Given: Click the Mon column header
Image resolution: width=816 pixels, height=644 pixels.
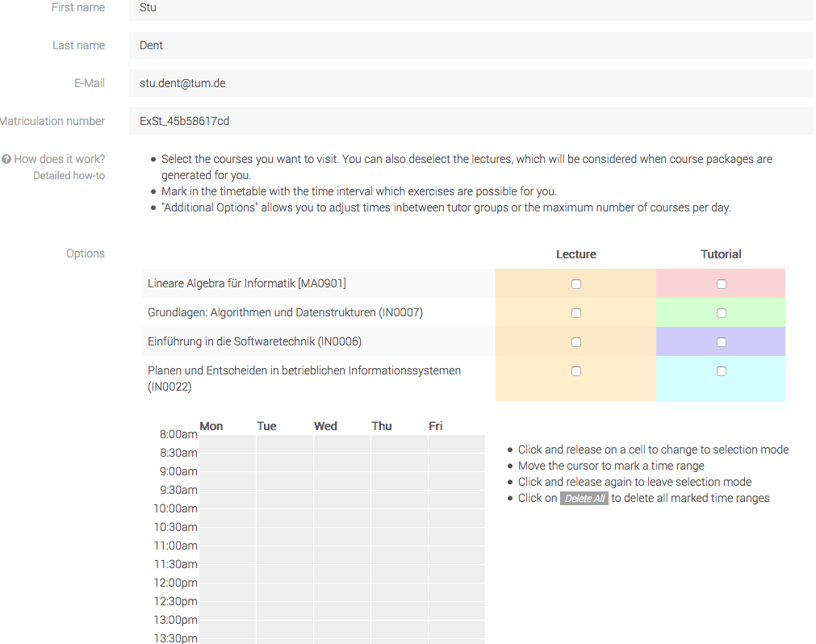Looking at the screenshot, I should [x=211, y=426].
